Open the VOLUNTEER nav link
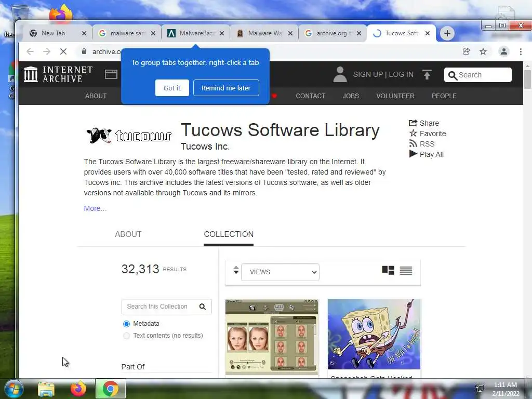This screenshot has width=532, height=399. [x=395, y=96]
